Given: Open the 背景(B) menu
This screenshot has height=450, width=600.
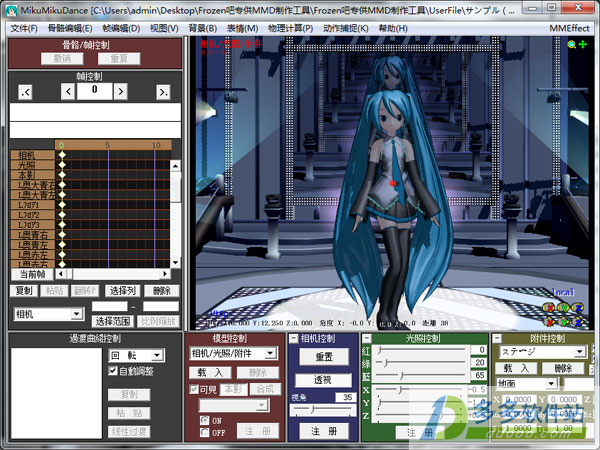Looking at the screenshot, I should click(203, 28).
